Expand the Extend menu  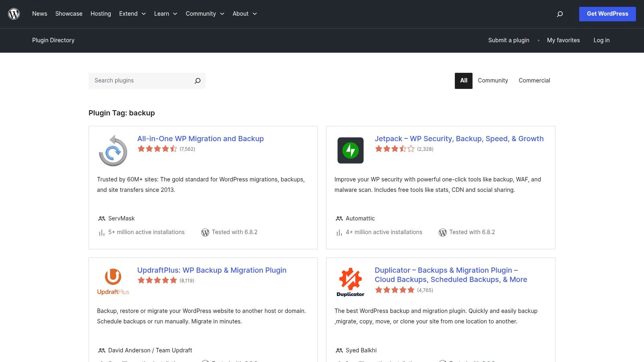click(x=132, y=14)
